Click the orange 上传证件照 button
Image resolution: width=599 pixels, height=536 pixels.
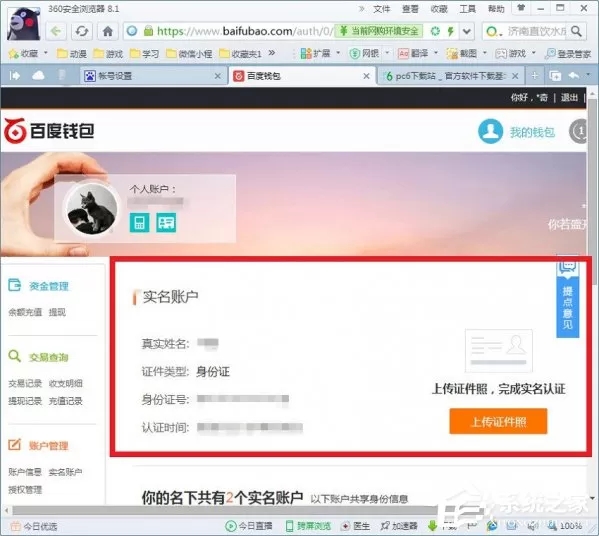coord(498,421)
